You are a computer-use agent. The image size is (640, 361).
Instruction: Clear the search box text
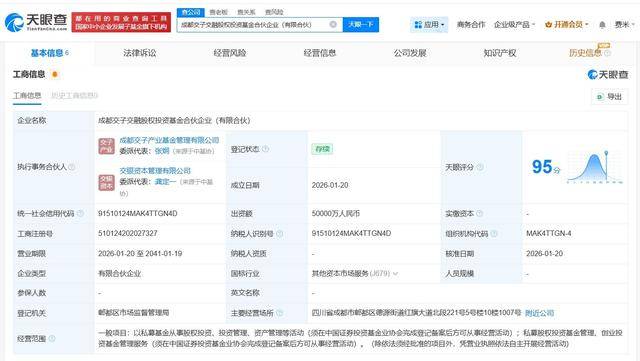point(333,25)
